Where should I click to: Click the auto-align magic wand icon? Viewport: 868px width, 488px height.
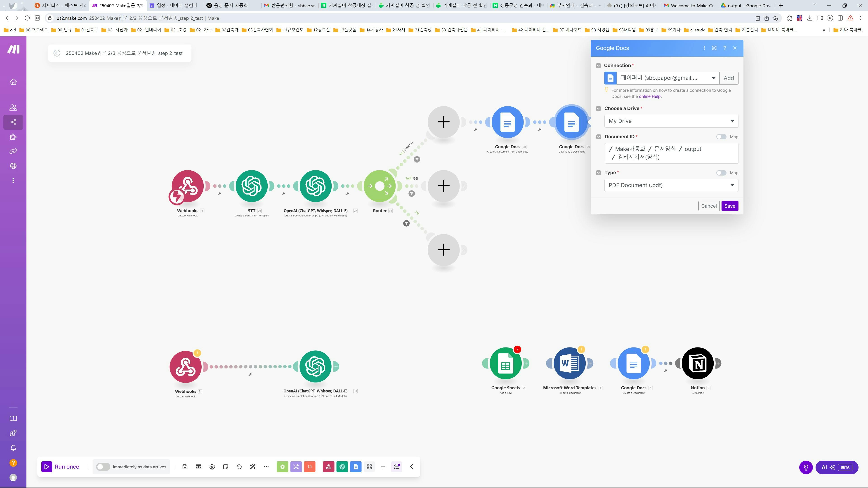point(253,467)
